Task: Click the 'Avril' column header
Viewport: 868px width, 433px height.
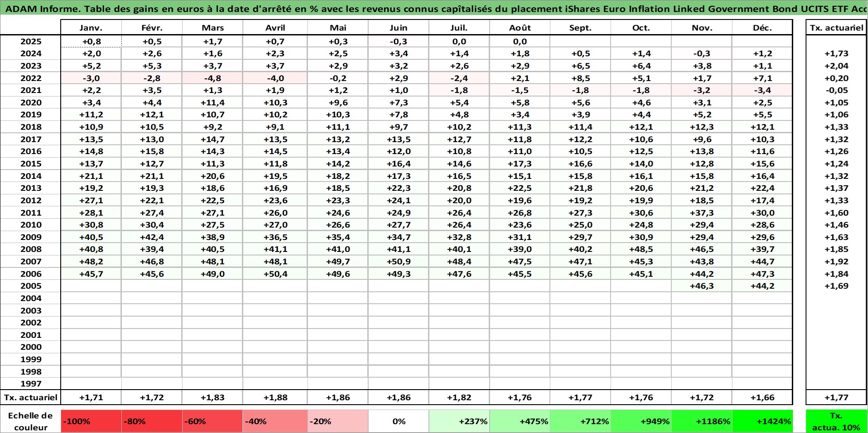Action: [x=275, y=27]
